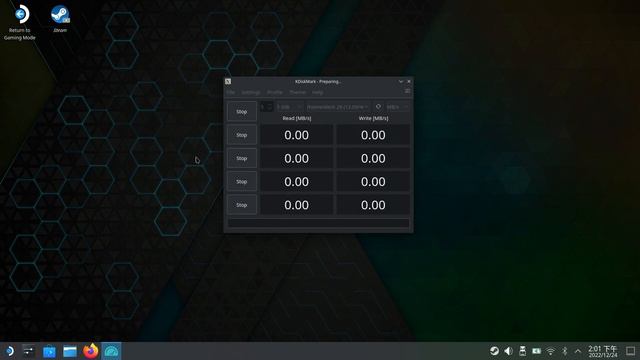Open the storage device selection dropdown

click(x=338, y=107)
